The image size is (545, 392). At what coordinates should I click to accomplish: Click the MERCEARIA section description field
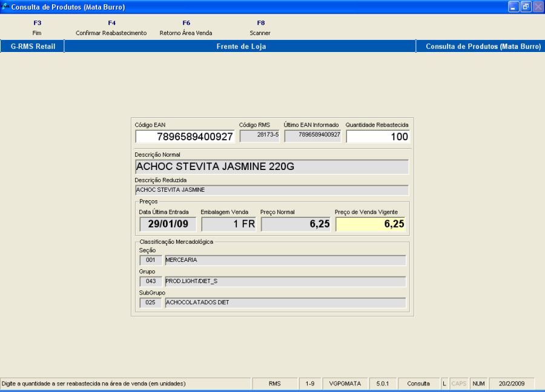[x=285, y=260]
